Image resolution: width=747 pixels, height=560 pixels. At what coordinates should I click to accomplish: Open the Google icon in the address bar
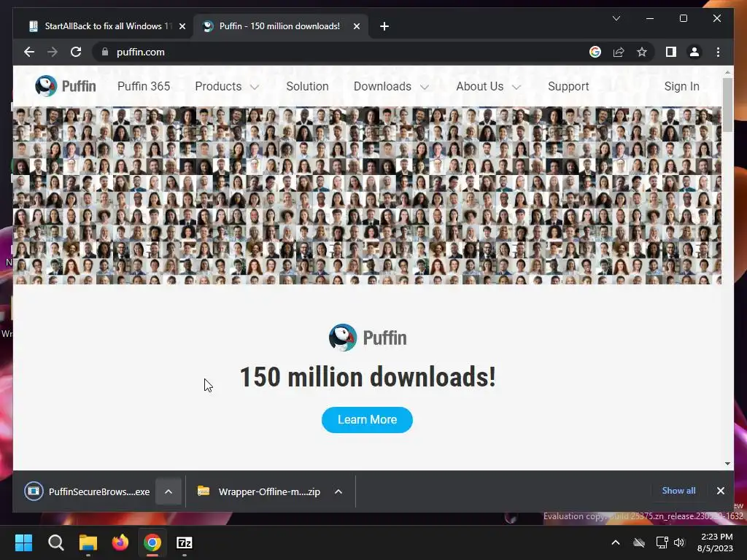point(595,52)
